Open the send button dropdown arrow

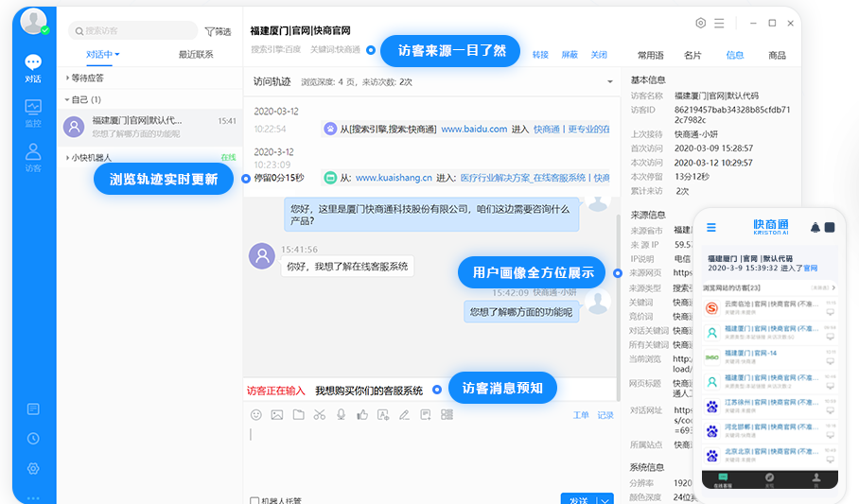[605, 499]
